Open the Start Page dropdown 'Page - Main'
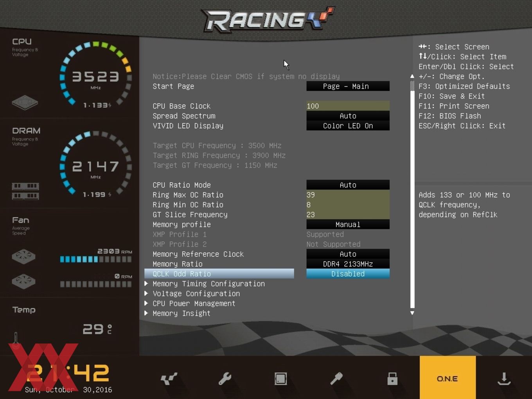This screenshot has width=532, height=399. pyautogui.click(x=348, y=86)
